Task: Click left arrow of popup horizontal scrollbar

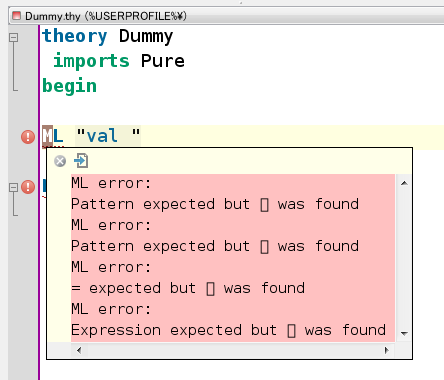Action: pyautogui.click(x=79, y=350)
